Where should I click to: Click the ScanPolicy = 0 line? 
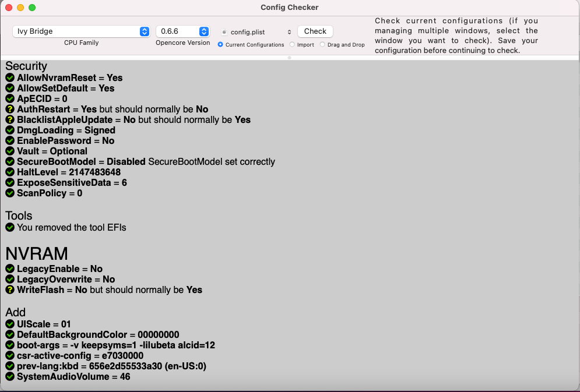click(50, 193)
